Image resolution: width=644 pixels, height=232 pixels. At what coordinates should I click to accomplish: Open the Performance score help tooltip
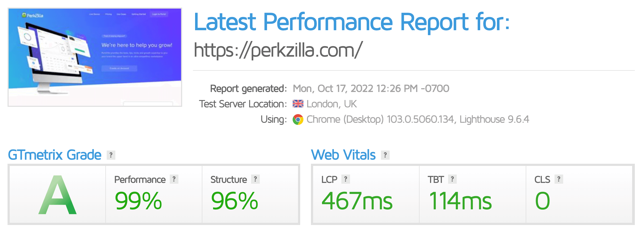coord(174,179)
